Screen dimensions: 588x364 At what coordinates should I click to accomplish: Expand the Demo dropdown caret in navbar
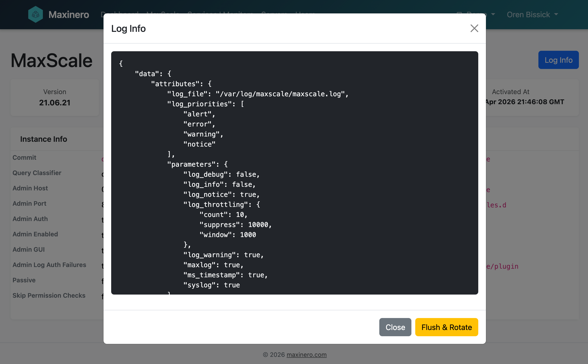pyautogui.click(x=493, y=14)
